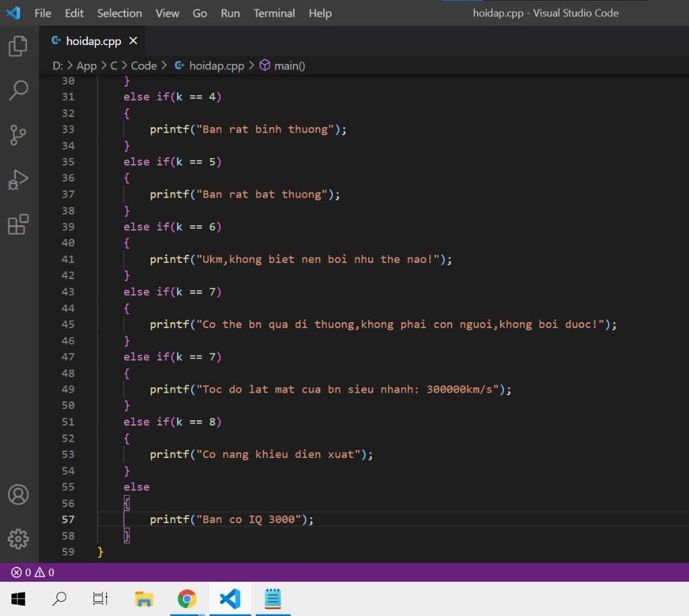Click the "Co nang khieu dien xuat" line
689x616 pixels.
[x=261, y=455]
